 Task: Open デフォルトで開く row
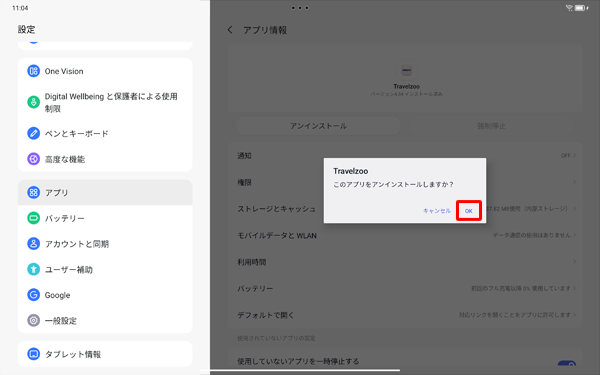pos(406,315)
